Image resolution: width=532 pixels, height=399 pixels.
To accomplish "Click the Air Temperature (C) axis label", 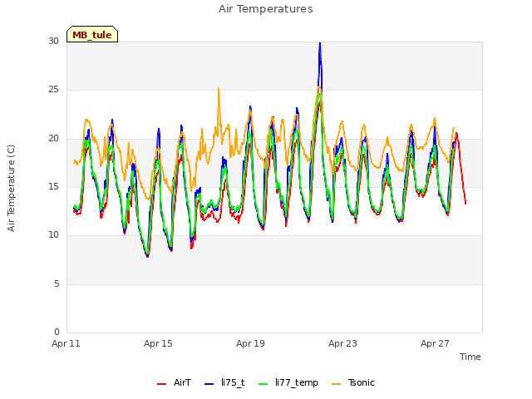I will point(11,189).
